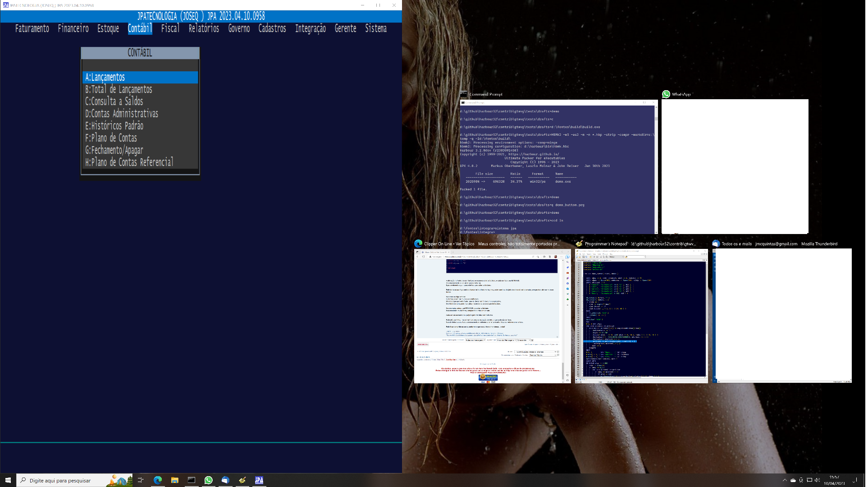
Task: Open File Explorer from the taskbar
Action: [x=175, y=480]
